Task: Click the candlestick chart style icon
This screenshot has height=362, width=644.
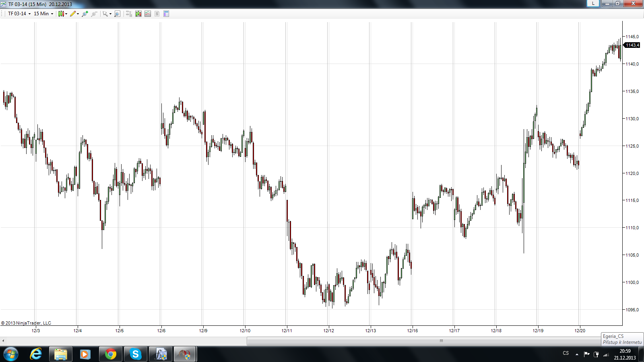Action: click(x=61, y=14)
